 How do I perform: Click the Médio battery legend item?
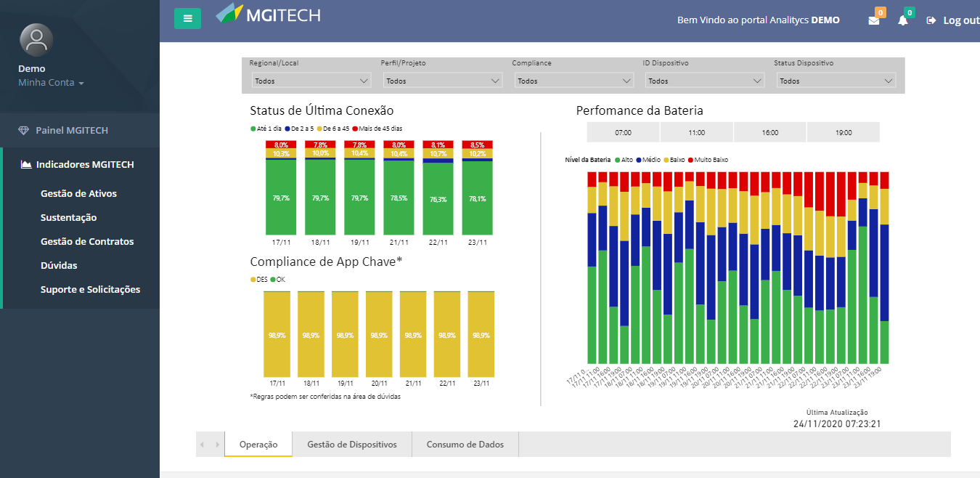click(x=648, y=160)
